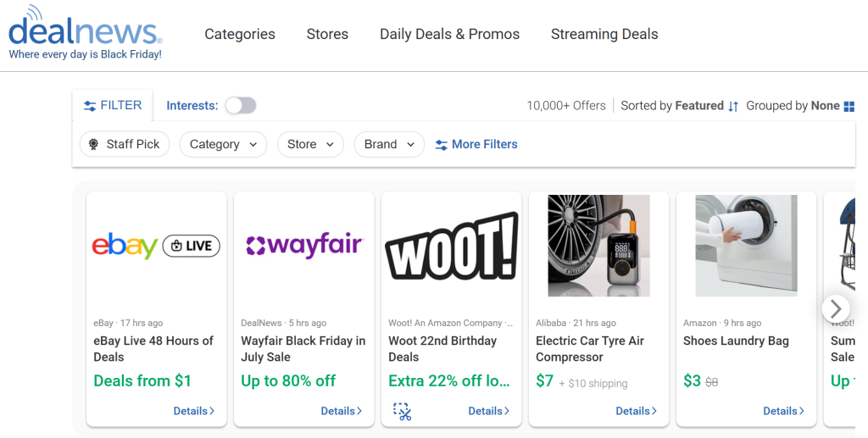
Task: Open the Categories menu
Action: coord(240,34)
